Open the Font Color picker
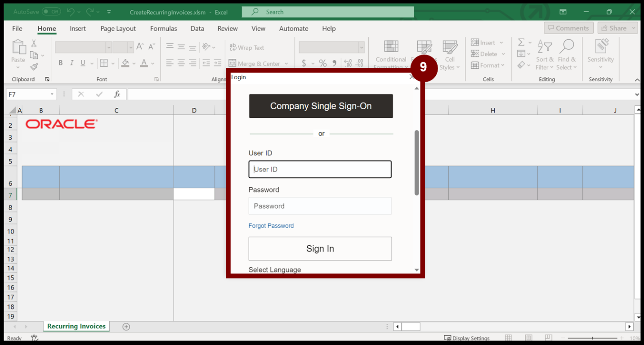 click(144, 63)
